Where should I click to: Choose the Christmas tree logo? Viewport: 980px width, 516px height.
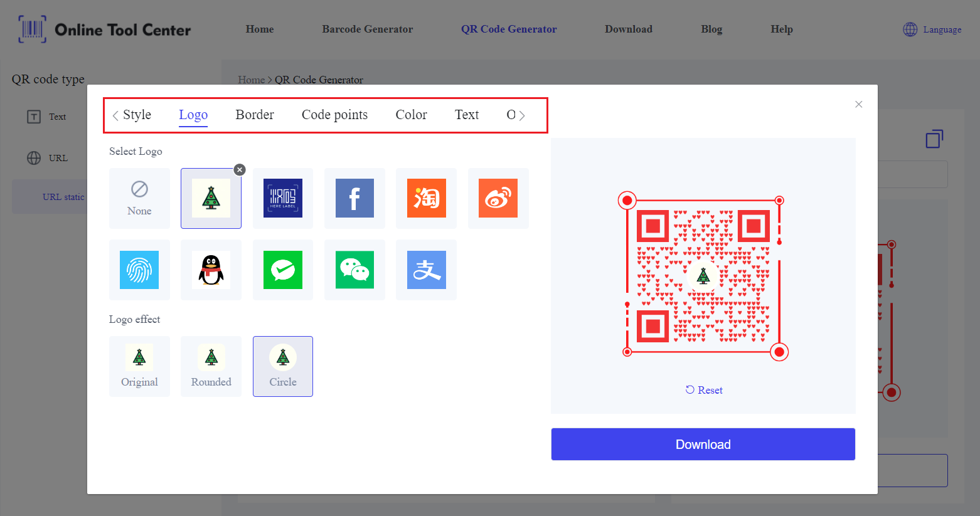point(211,198)
